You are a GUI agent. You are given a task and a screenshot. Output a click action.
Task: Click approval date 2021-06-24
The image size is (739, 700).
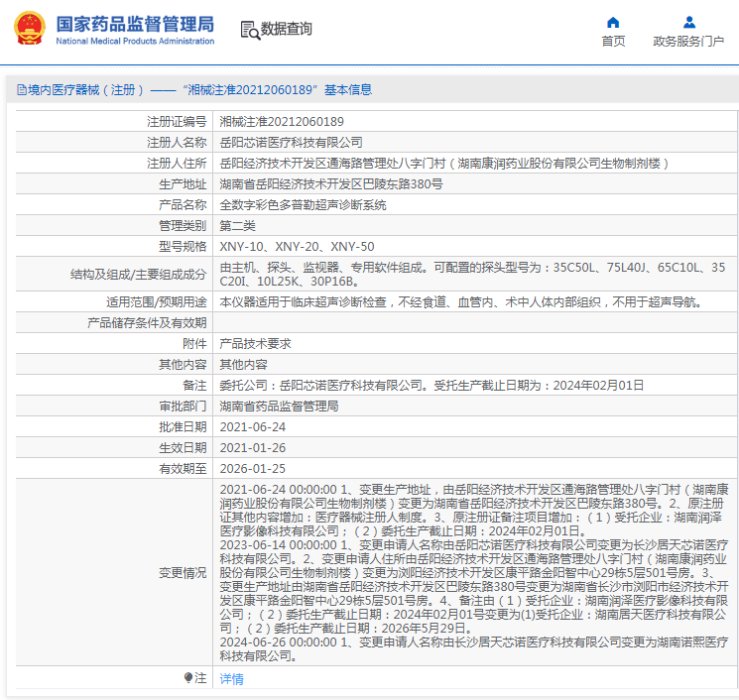pos(253,426)
